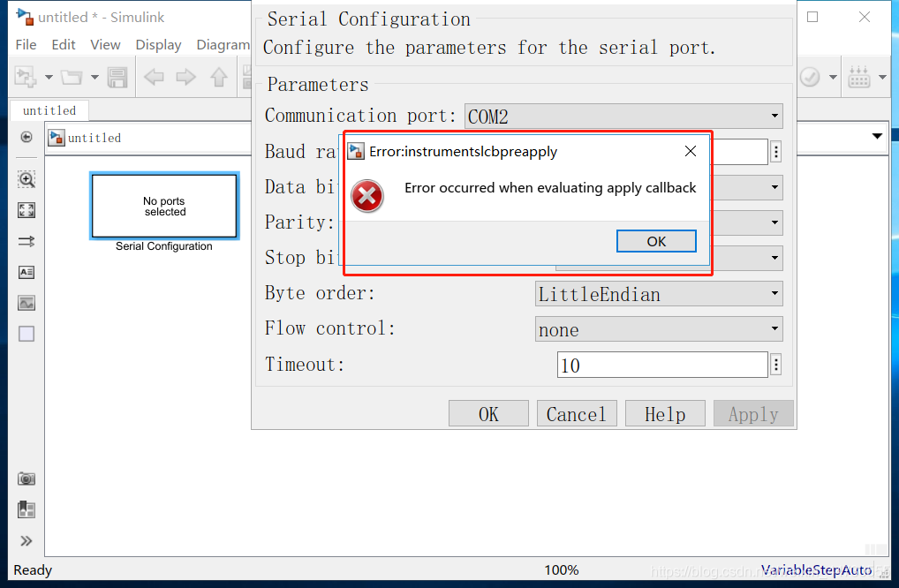Open the breadcrumb bar dropdown arrow
The height and width of the screenshot is (588, 899).
tap(877, 136)
